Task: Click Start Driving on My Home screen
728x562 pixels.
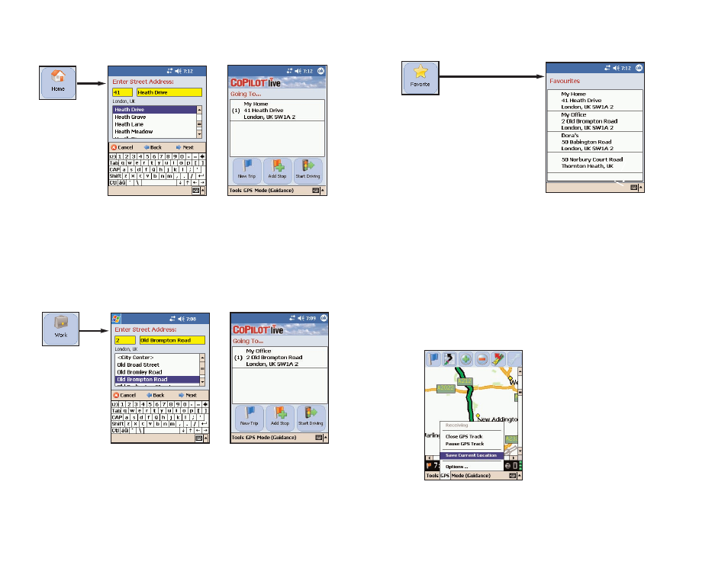Action: pyautogui.click(x=308, y=170)
